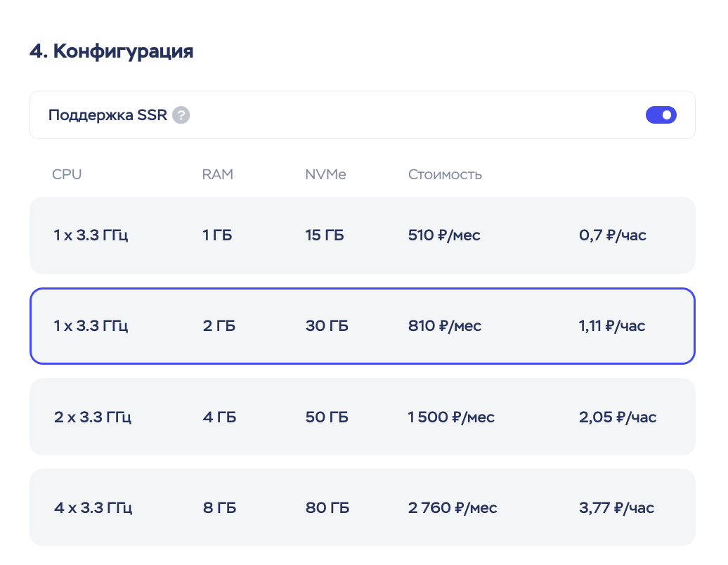Click the 810 ₽/мес monthly price
The width and height of the screenshot is (728, 565).
444,326
